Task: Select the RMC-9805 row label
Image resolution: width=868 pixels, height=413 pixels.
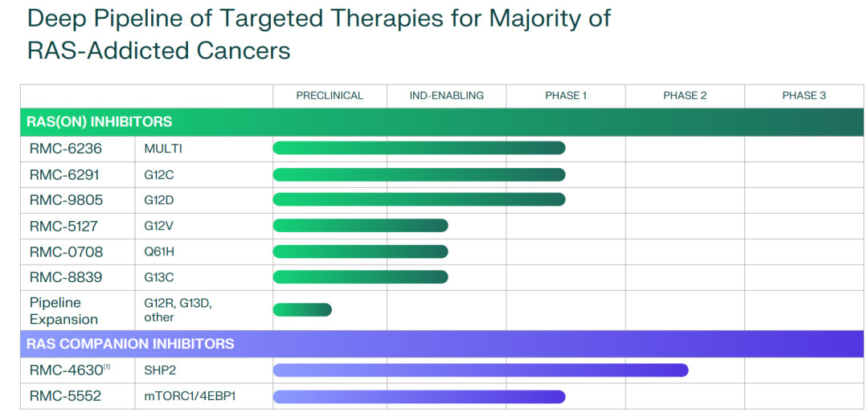Action: pos(66,200)
